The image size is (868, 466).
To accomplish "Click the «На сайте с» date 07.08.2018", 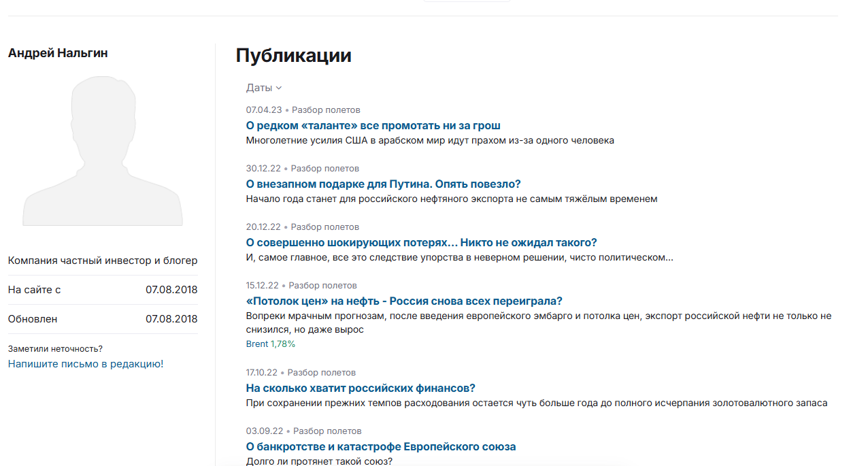I will 171,290.
